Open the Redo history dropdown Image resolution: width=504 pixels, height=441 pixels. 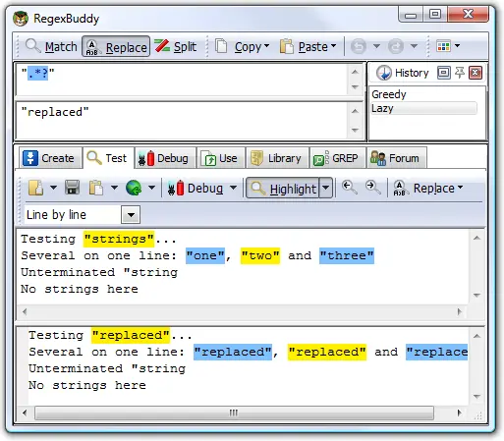414,46
